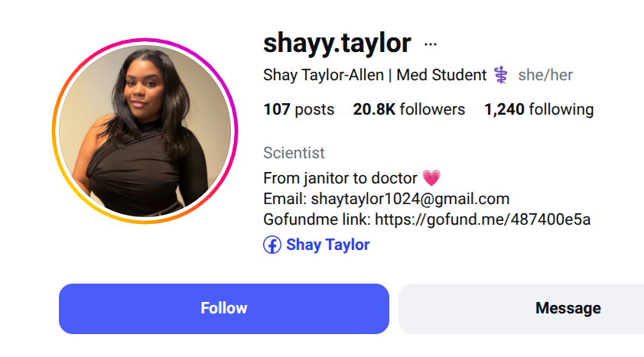This screenshot has height=357, width=644.
Task: Click the 'From janitor to doctor' bio line
Action: (x=340, y=178)
